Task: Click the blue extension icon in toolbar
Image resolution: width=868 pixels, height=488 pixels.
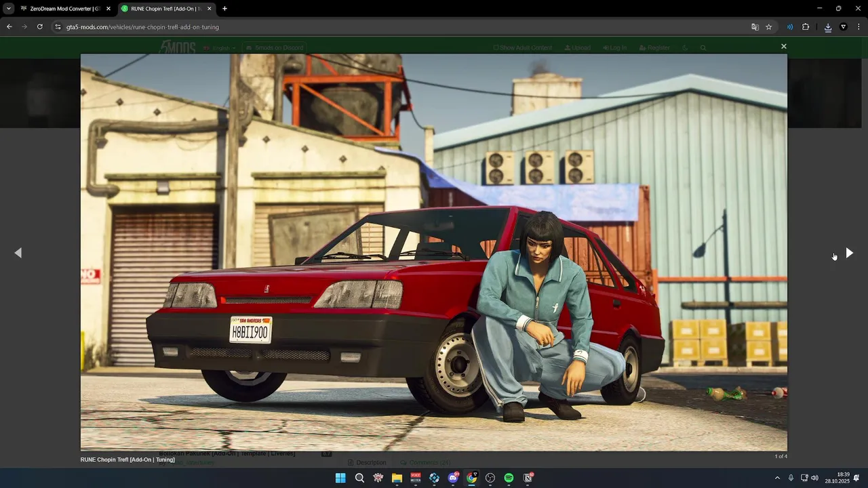Action: (x=790, y=27)
